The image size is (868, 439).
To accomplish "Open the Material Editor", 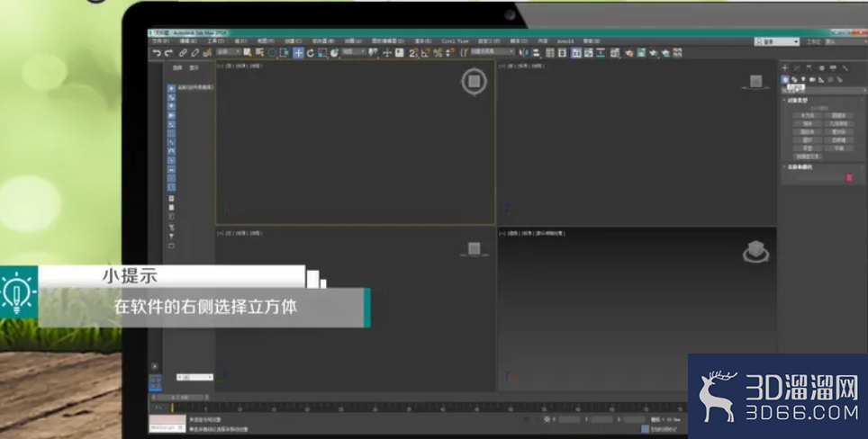I will click(x=614, y=52).
